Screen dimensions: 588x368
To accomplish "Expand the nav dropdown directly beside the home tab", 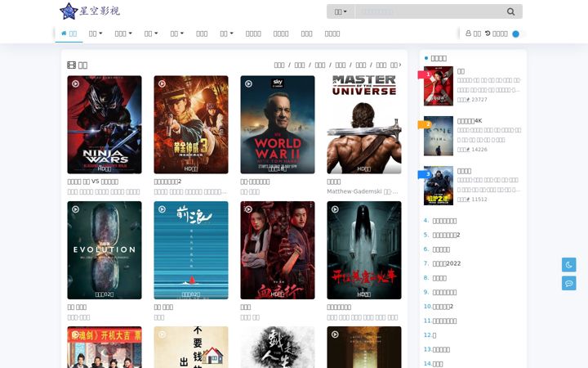I will click(96, 34).
